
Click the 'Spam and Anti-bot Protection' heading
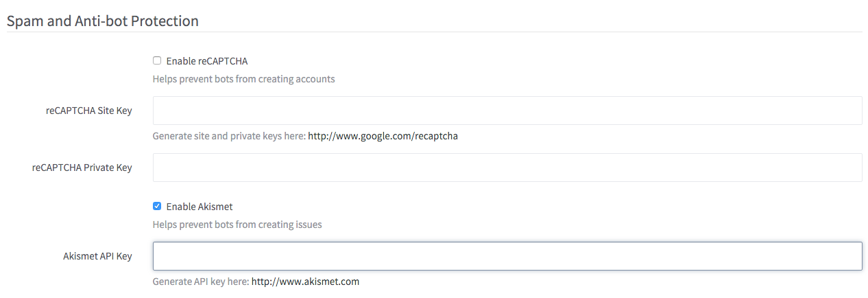[x=103, y=21]
